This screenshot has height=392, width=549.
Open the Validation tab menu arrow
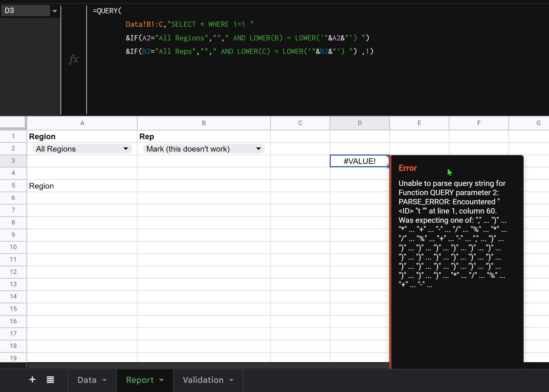pos(231,380)
